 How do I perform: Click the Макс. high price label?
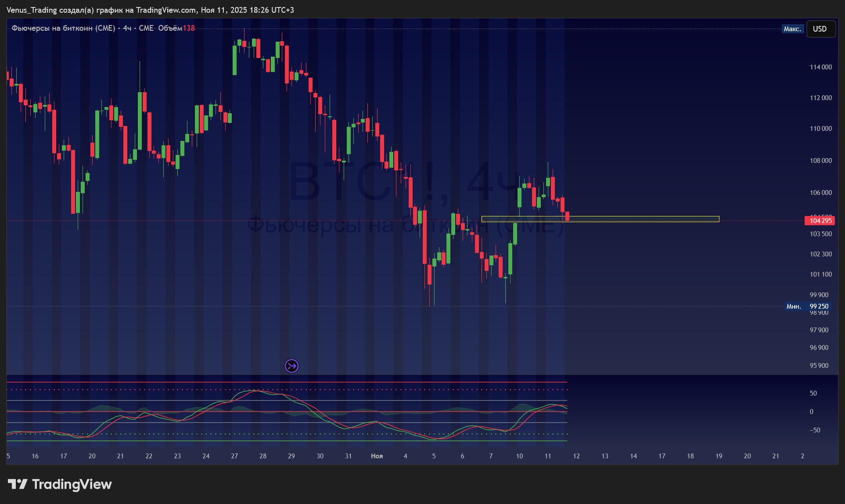click(x=792, y=29)
